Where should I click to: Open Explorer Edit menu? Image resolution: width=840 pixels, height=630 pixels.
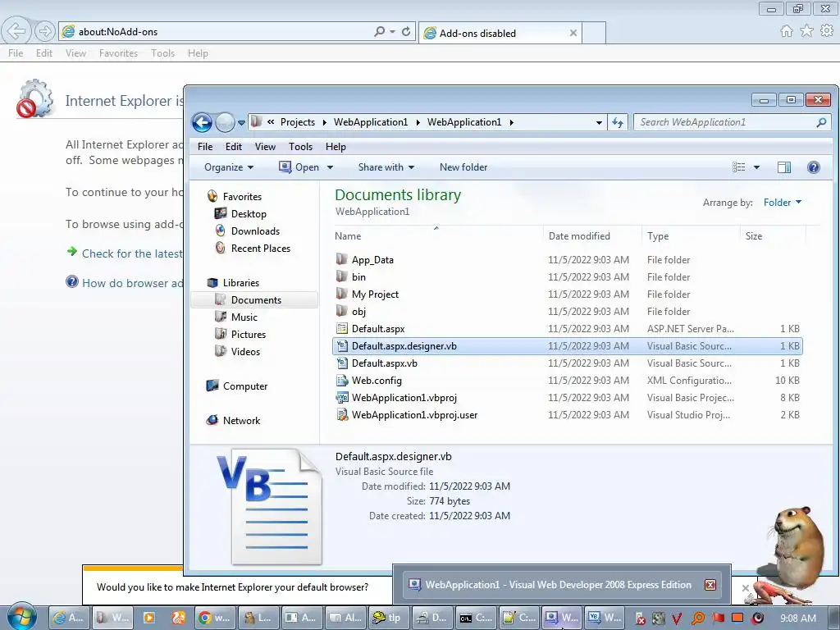(x=234, y=147)
